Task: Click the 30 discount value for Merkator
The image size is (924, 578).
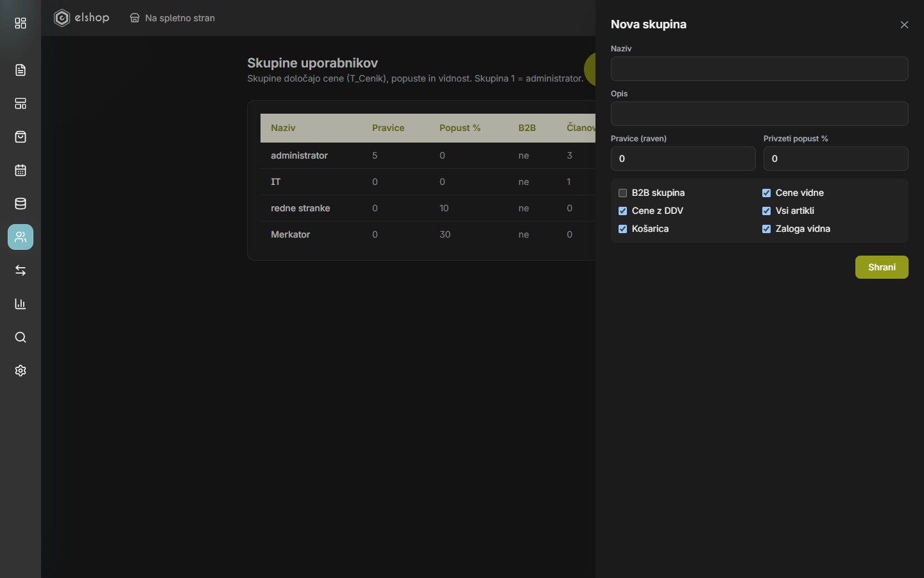Action: click(x=445, y=234)
